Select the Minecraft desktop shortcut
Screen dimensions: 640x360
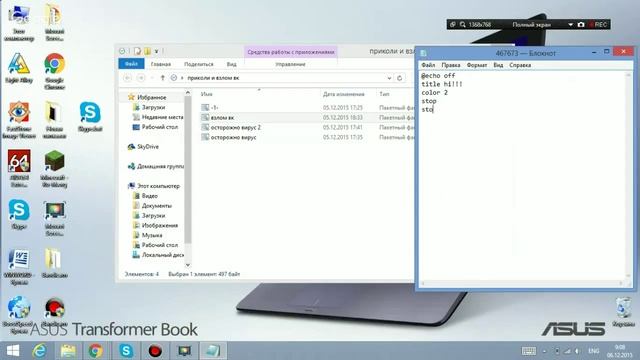pos(54,169)
